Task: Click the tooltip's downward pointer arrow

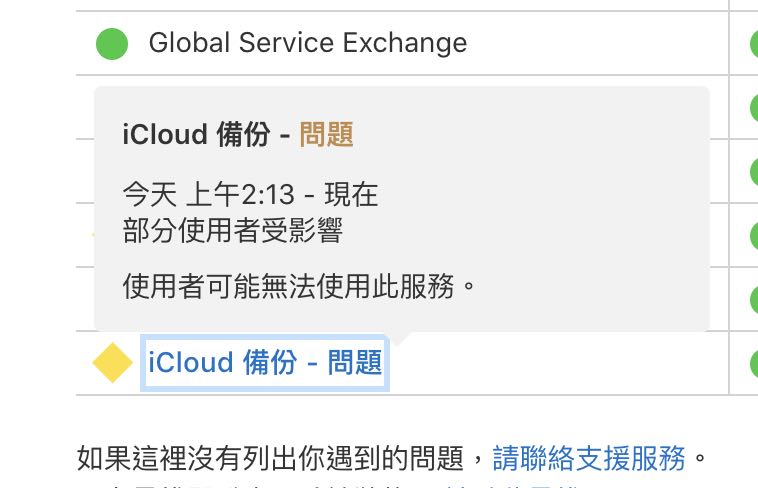Action: [400, 338]
